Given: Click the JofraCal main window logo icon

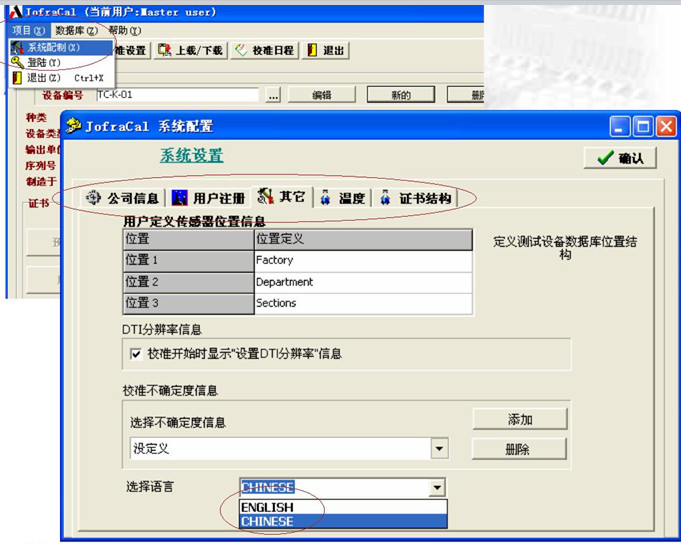Looking at the screenshot, I should 16,12.
